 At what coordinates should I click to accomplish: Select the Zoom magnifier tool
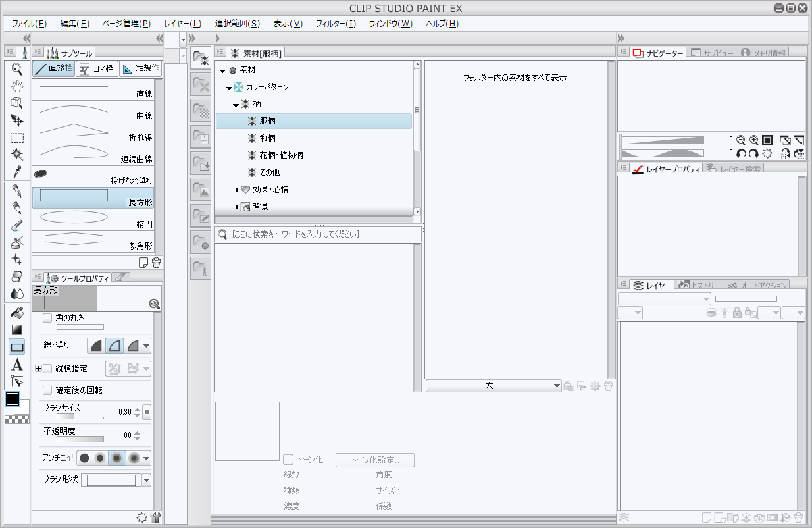tap(17, 69)
